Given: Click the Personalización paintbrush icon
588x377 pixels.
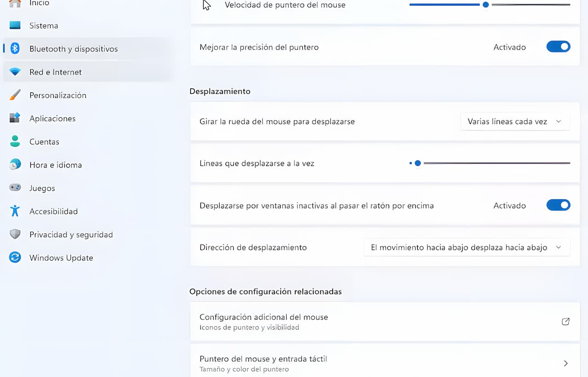Looking at the screenshot, I should tap(15, 95).
